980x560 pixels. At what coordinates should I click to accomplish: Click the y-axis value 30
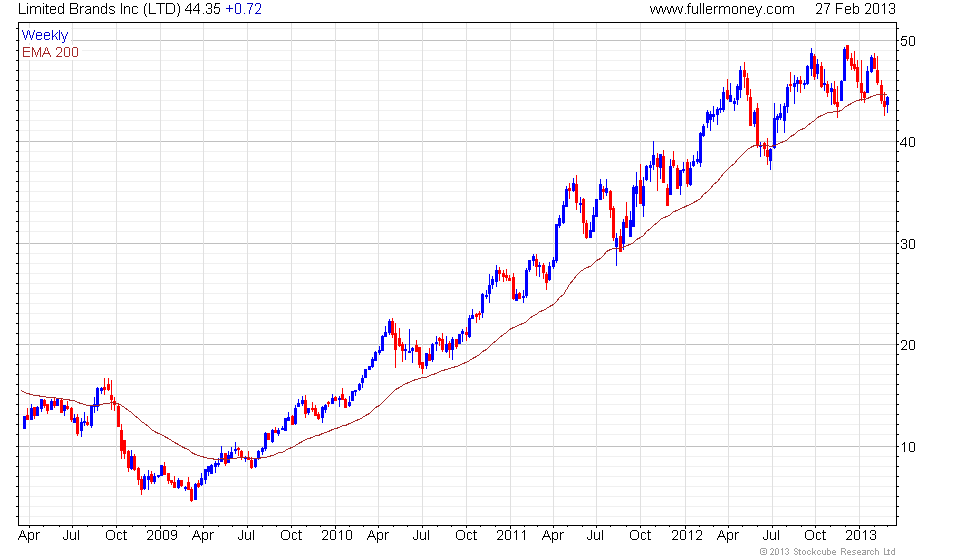[908, 244]
